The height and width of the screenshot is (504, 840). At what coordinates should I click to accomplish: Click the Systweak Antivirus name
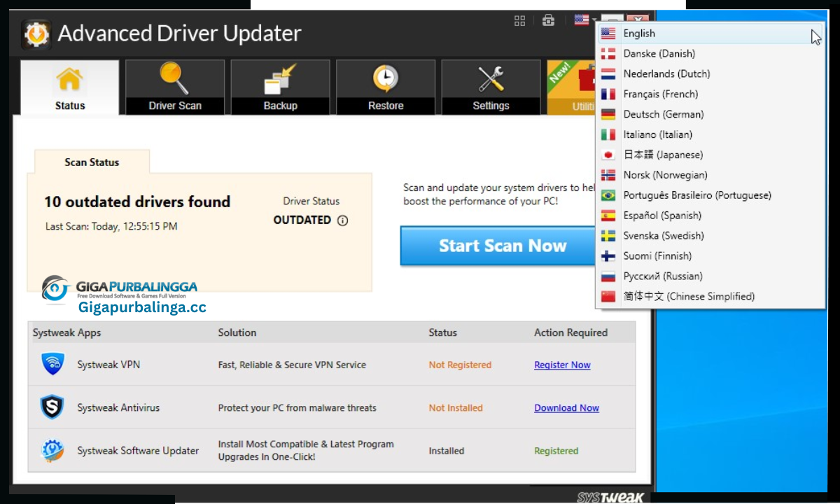click(118, 408)
